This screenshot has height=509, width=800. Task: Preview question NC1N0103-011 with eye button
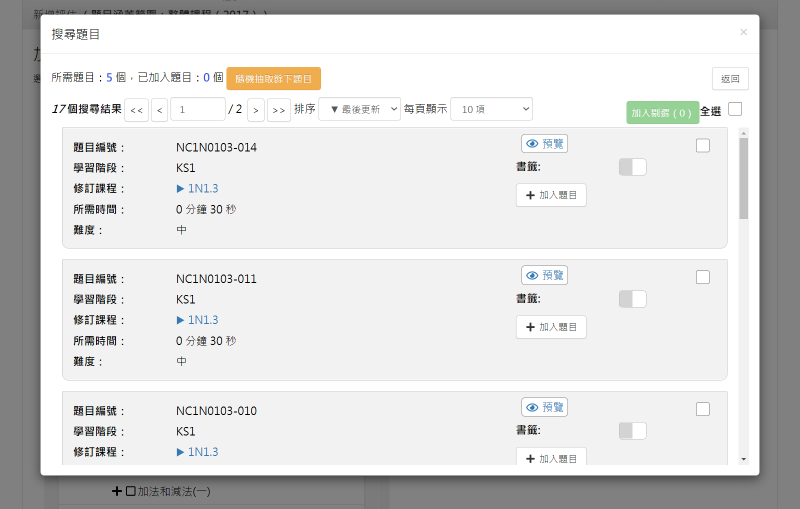click(544, 275)
